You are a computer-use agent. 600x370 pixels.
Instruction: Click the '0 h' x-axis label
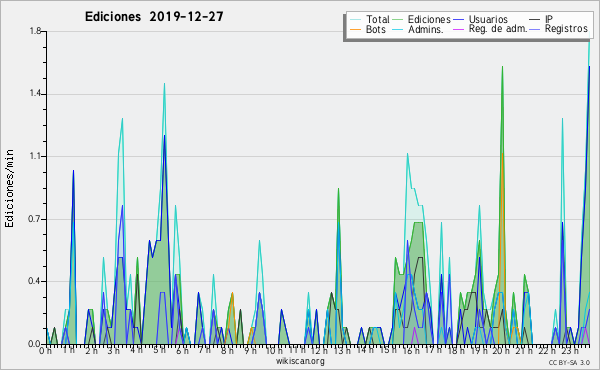pyautogui.click(x=45, y=350)
